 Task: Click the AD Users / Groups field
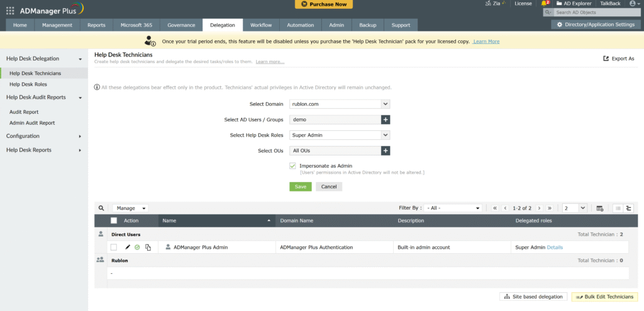[335, 120]
